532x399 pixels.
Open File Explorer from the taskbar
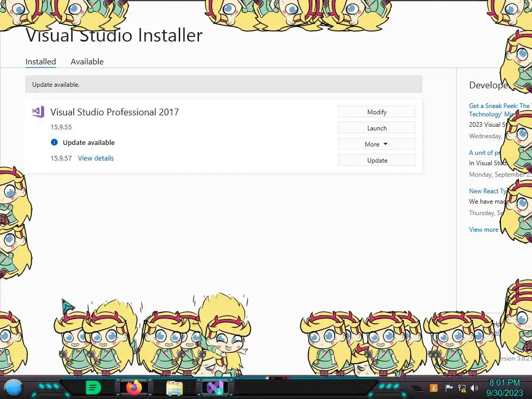coord(175,388)
